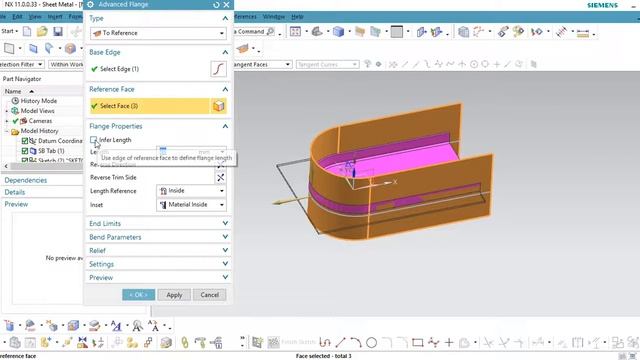Click the gray square background icon
The width and height of the screenshot is (640, 360).
click(x=397, y=31)
